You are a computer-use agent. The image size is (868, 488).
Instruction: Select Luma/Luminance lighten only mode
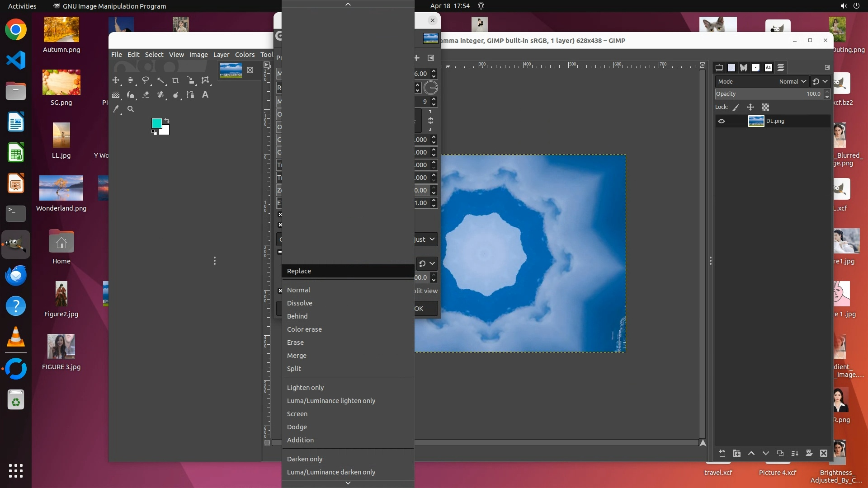(x=331, y=401)
